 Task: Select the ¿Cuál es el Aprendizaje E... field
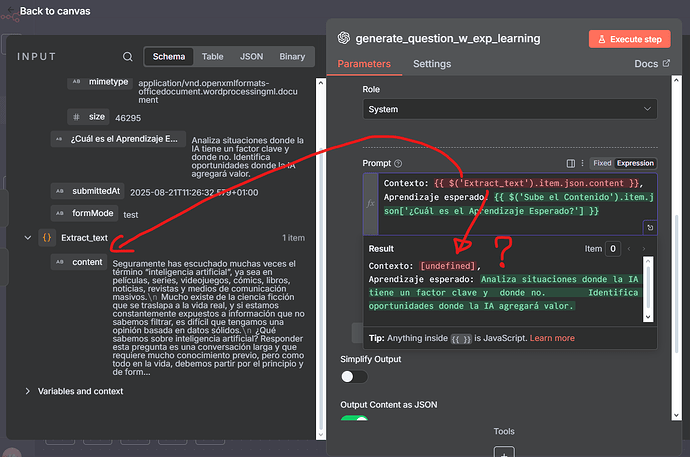point(118,139)
